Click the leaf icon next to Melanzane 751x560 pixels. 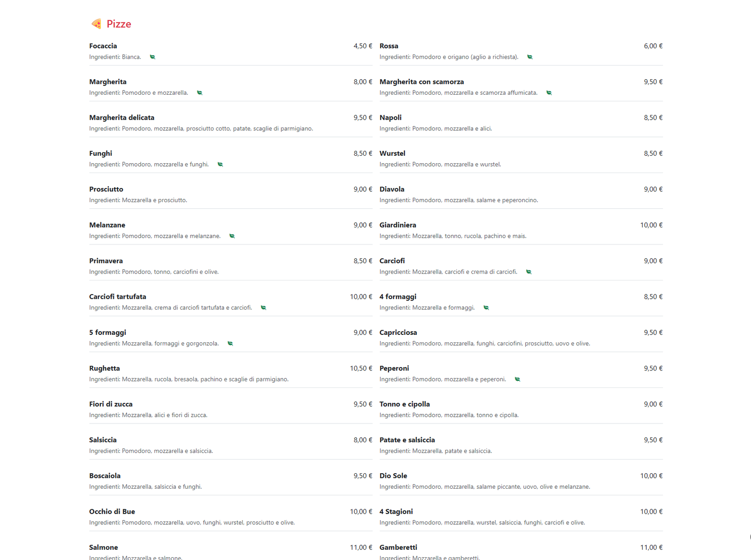point(232,236)
